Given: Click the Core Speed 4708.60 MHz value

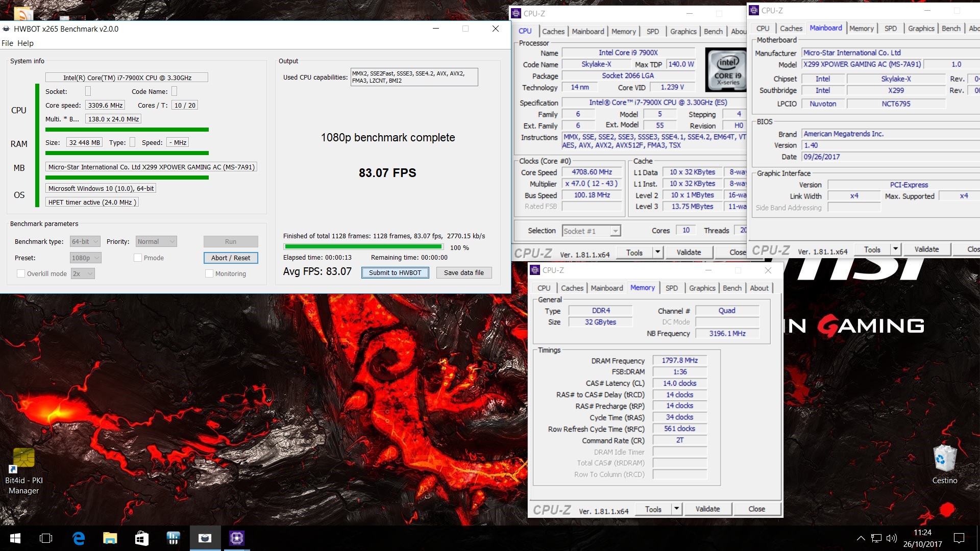Looking at the screenshot, I should 592,172.
